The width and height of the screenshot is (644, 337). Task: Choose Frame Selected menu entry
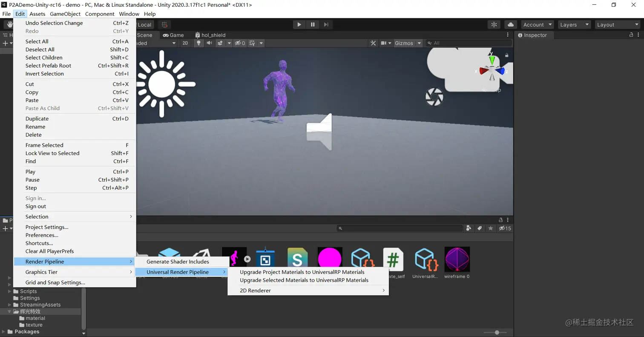tap(75, 145)
